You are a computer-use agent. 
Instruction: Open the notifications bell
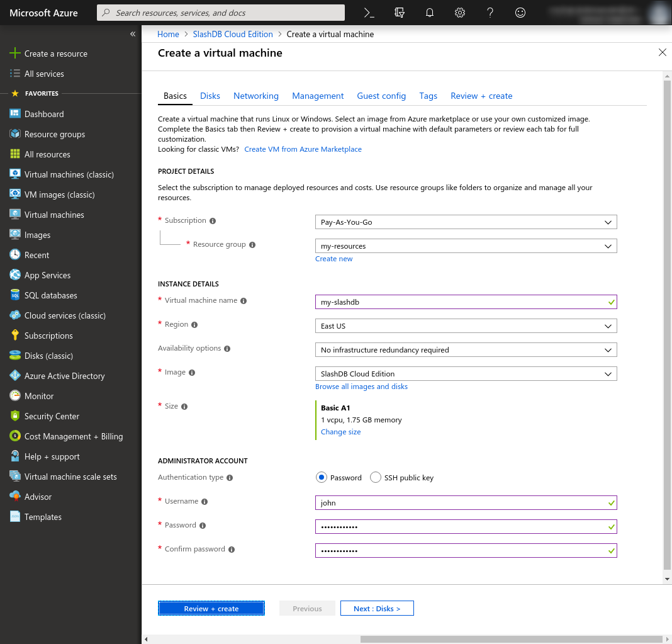point(430,13)
